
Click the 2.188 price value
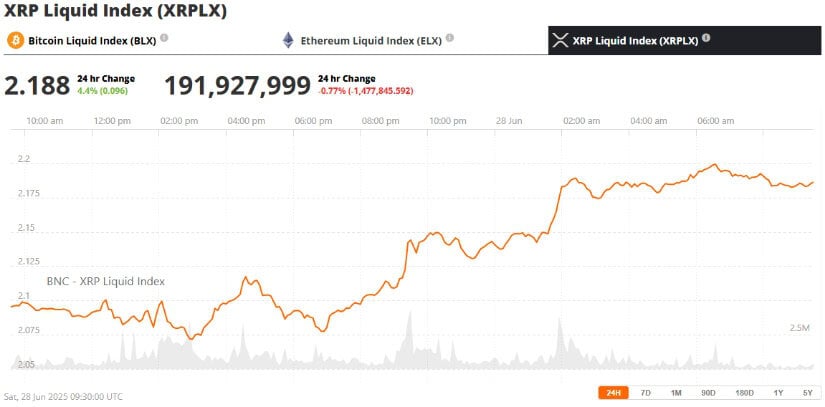37,85
